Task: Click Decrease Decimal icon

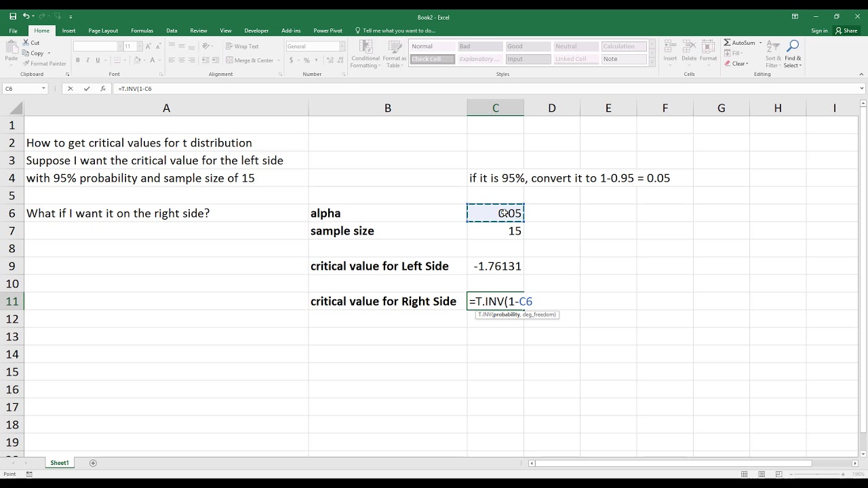Action: (x=339, y=60)
